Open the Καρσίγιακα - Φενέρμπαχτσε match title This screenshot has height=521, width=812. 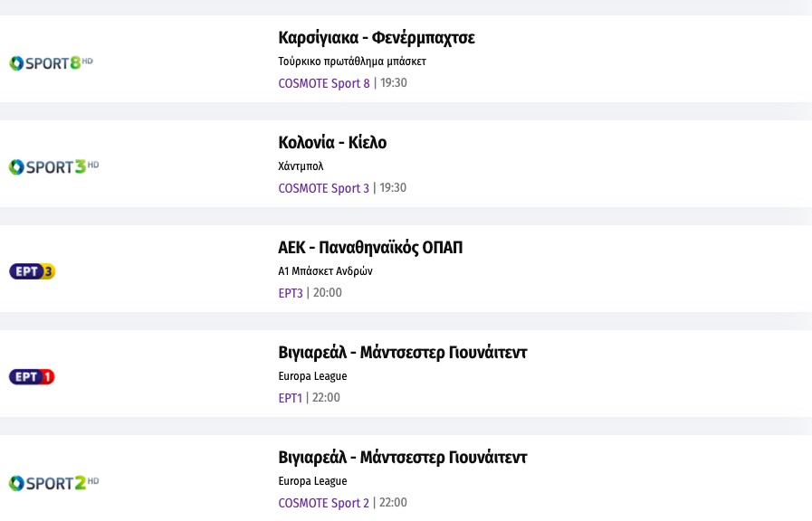(x=377, y=38)
